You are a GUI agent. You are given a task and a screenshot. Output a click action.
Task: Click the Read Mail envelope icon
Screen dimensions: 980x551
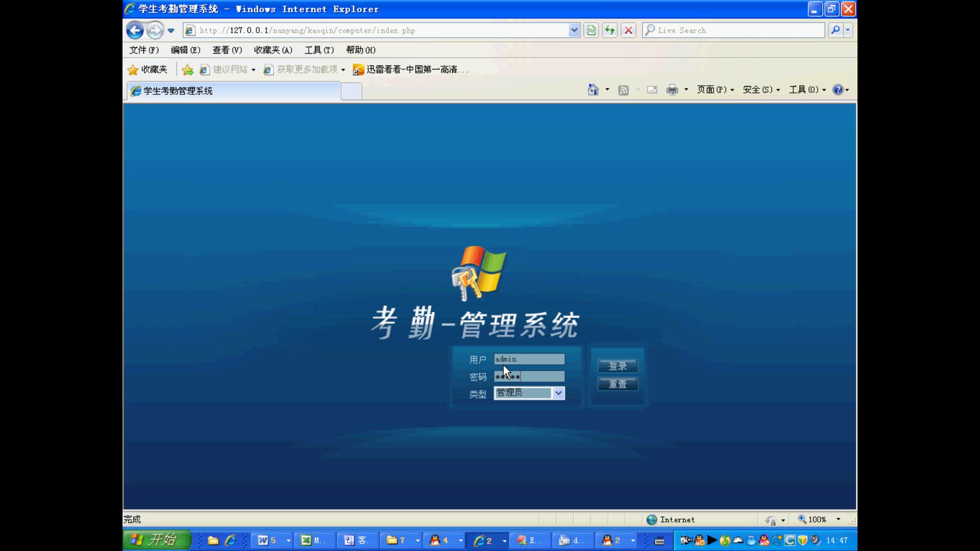point(652,90)
